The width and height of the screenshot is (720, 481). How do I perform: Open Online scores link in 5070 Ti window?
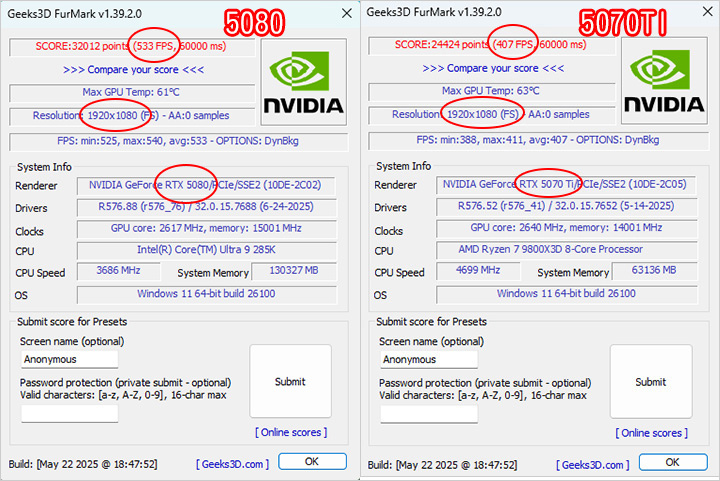tap(652, 433)
